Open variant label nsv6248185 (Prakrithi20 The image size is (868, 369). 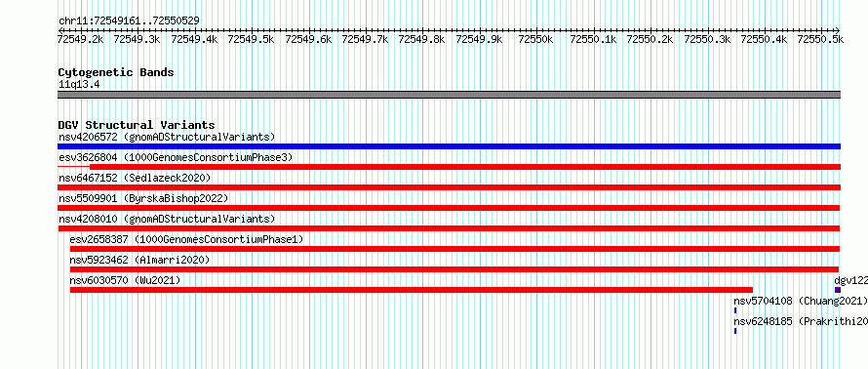point(801,321)
